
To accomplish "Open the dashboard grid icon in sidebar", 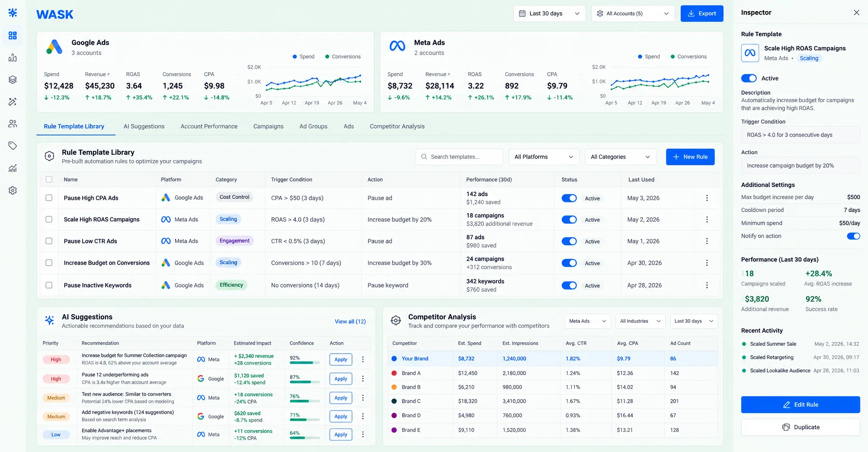I will coord(13,36).
